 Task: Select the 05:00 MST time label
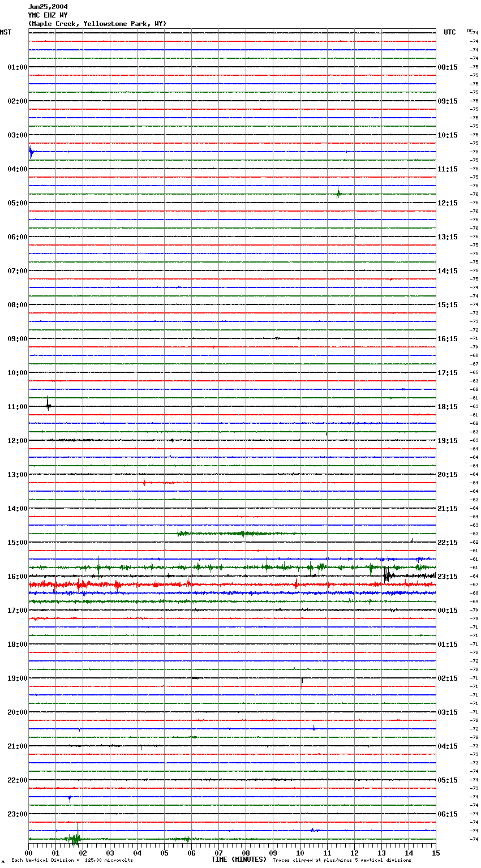(18, 203)
